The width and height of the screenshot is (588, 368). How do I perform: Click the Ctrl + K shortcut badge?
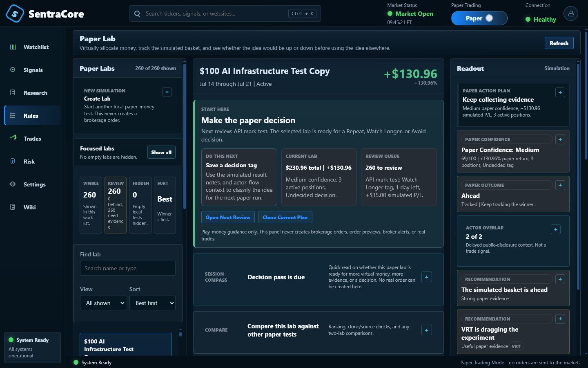(303, 13)
